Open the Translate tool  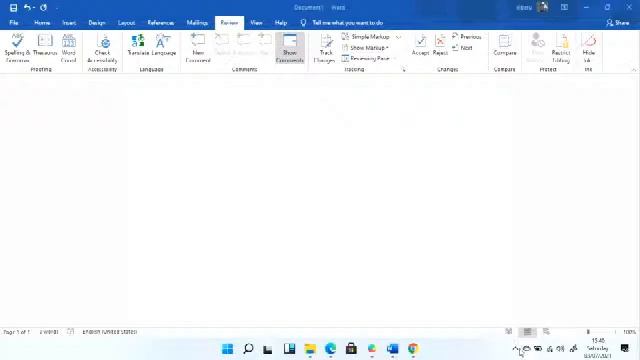pos(138,45)
